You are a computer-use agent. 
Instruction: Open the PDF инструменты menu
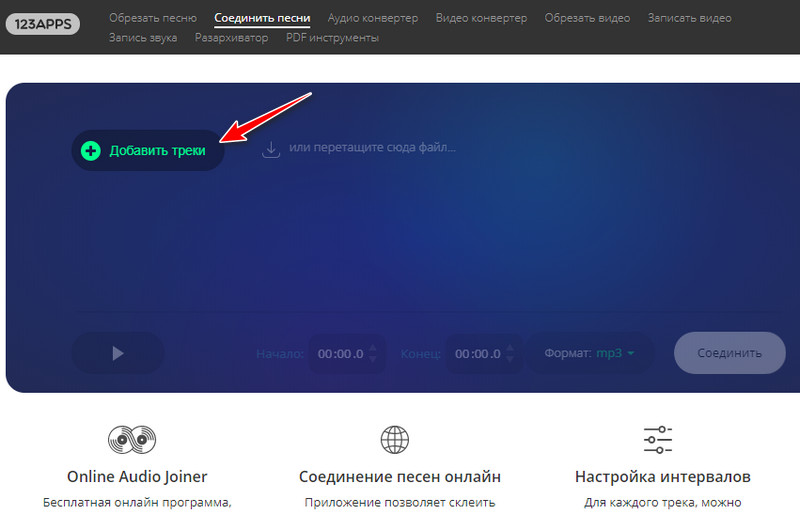click(x=332, y=38)
